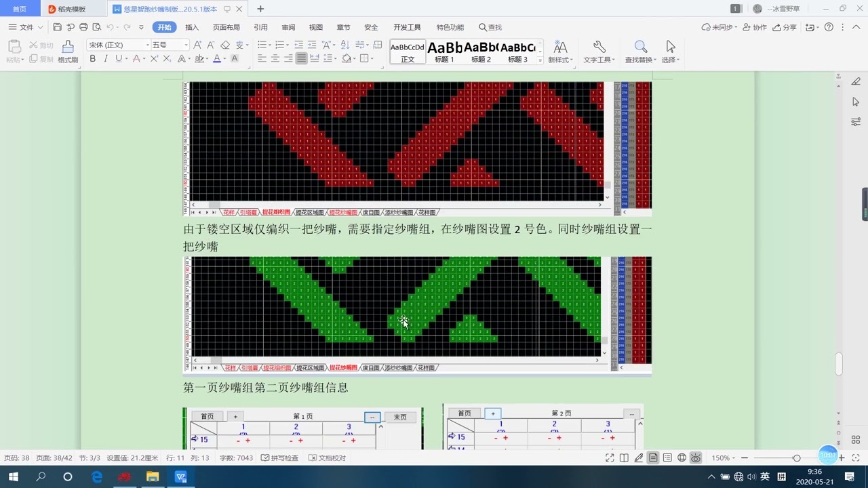868x488 pixels.
Task: Click the clear formatting eraser icon
Action: [x=225, y=45]
